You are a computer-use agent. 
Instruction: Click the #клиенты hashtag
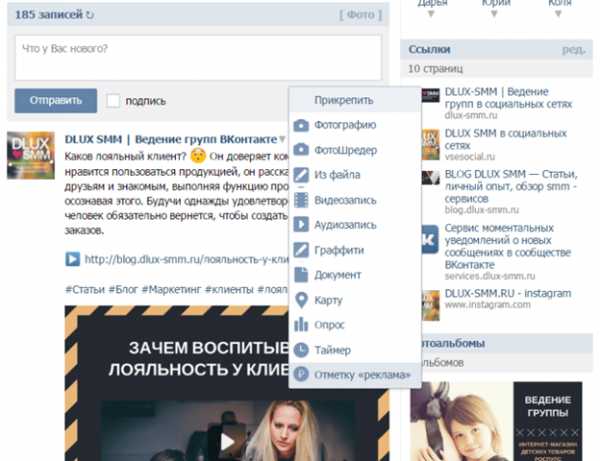pyautogui.click(x=229, y=289)
